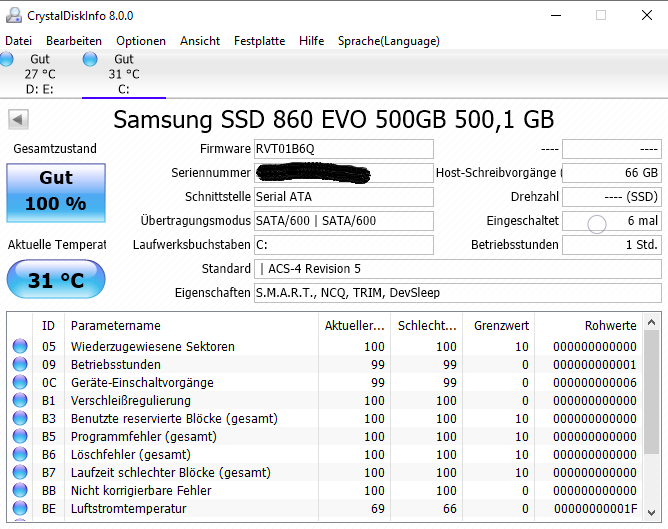668x529 pixels.
Task: Sort by the ID column header
Action: (x=48, y=325)
